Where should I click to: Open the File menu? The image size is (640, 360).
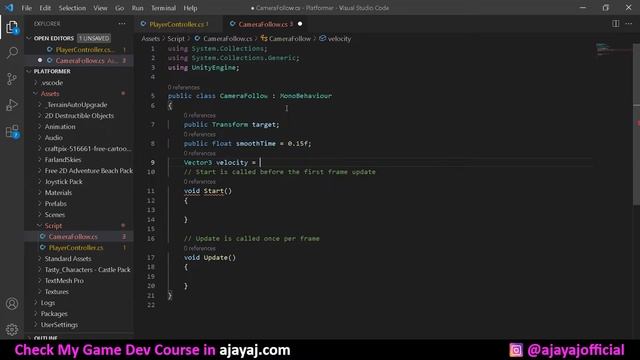[x=27, y=8]
